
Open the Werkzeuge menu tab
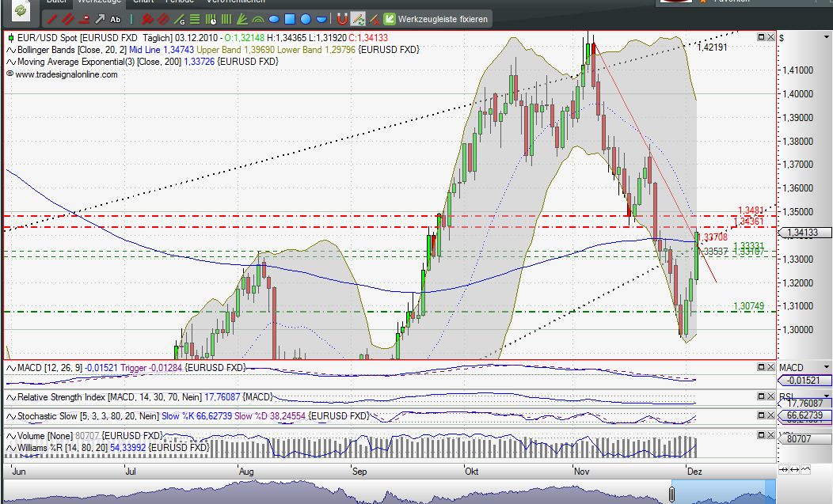(x=99, y=2)
